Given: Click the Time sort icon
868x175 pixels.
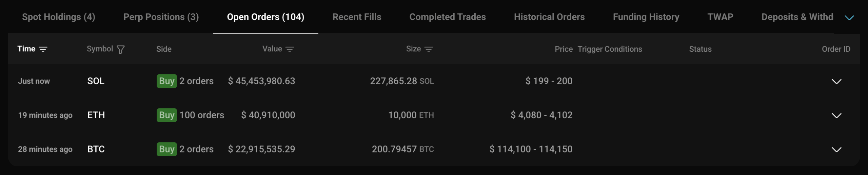Looking at the screenshot, I should (43, 49).
